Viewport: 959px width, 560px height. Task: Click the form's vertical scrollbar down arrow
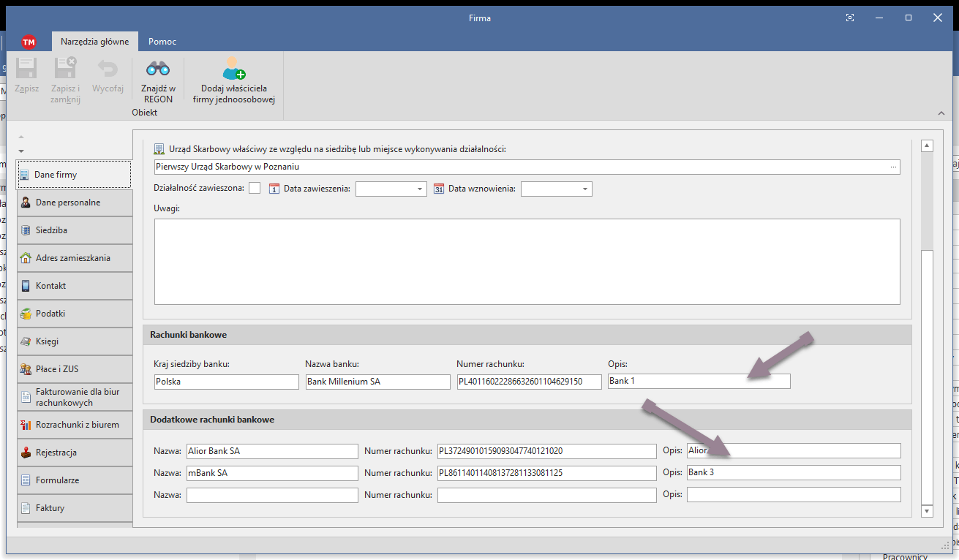927,511
